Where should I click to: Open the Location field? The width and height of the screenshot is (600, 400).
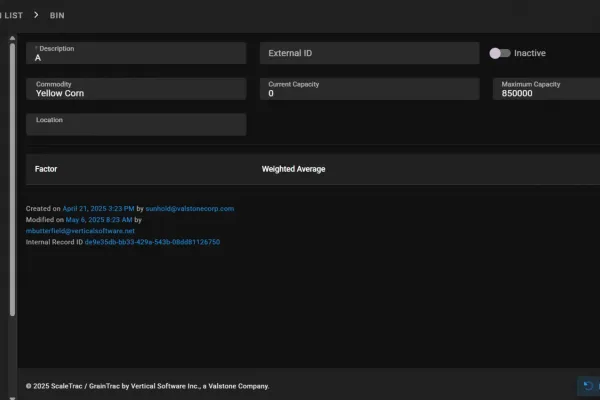(x=136, y=124)
